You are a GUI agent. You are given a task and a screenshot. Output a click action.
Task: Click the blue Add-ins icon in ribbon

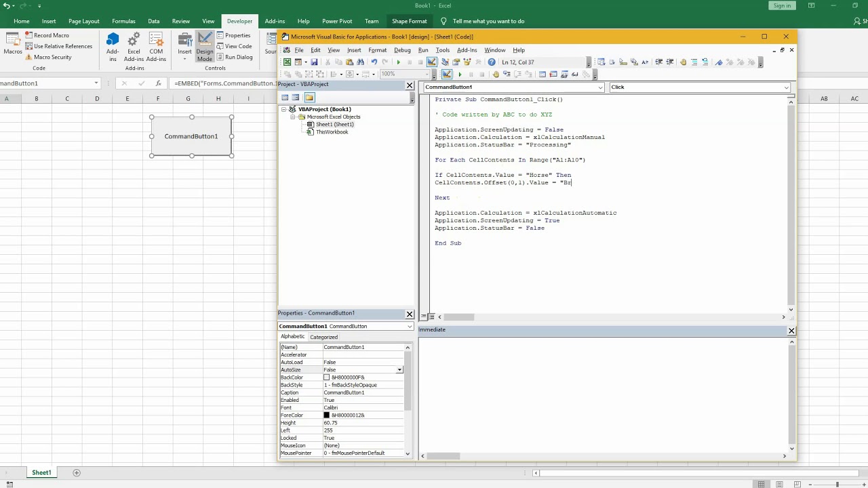[113, 45]
